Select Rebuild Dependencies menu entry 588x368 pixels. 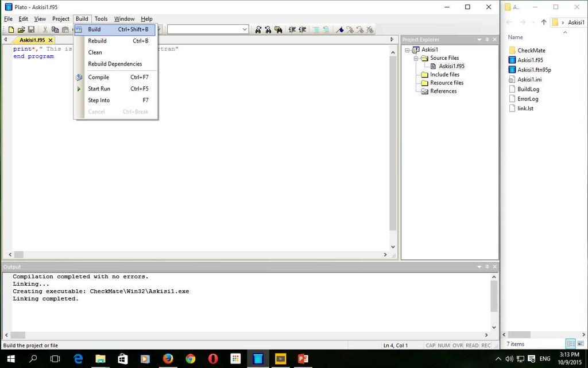[x=115, y=64]
